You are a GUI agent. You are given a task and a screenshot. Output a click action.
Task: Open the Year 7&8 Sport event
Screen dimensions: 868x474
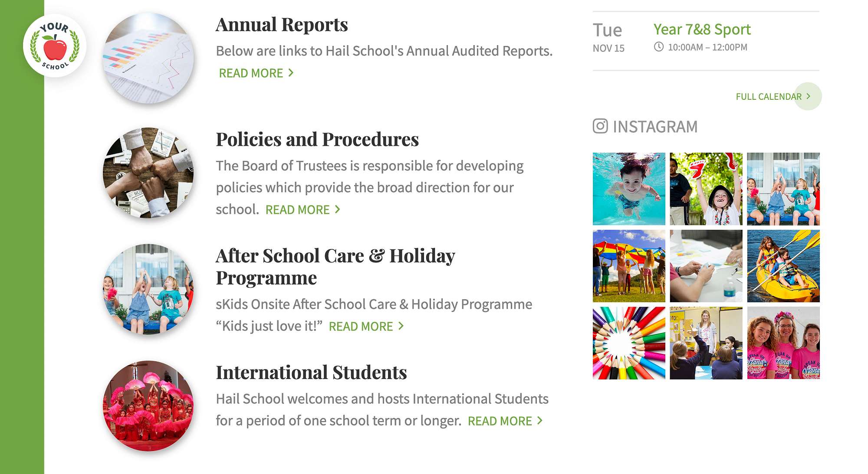pyautogui.click(x=702, y=29)
